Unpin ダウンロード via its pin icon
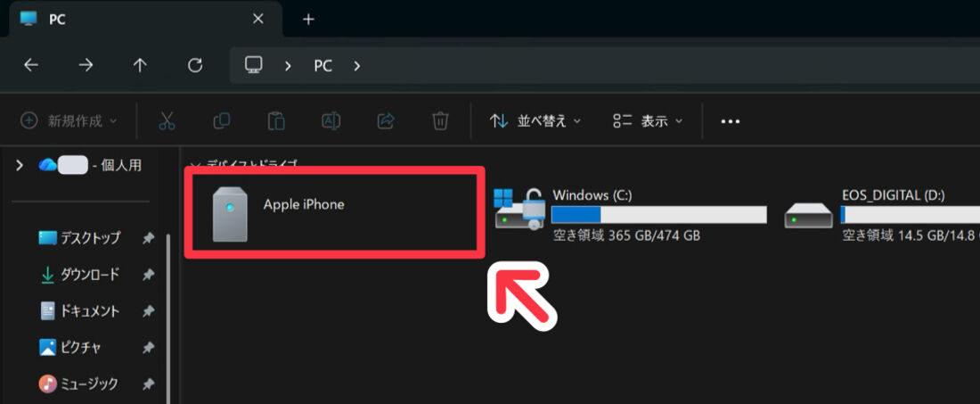The width and height of the screenshot is (980, 404). pyautogui.click(x=148, y=275)
